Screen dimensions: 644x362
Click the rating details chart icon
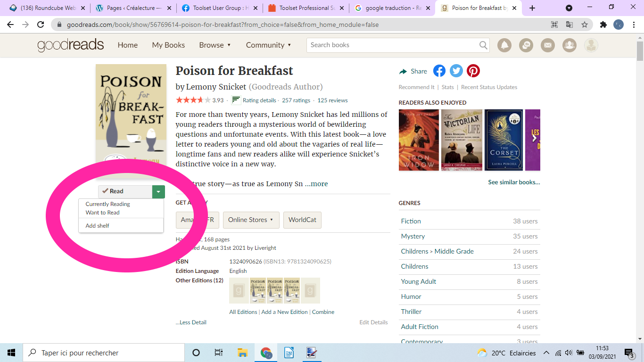tap(236, 100)
